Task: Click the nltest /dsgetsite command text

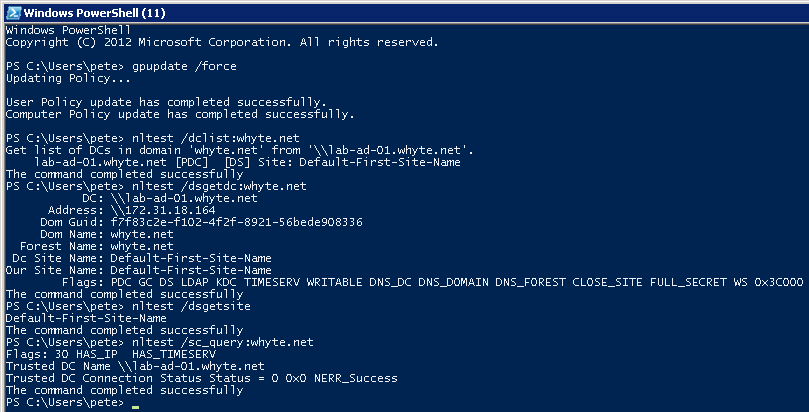Action: pos(191,307)
